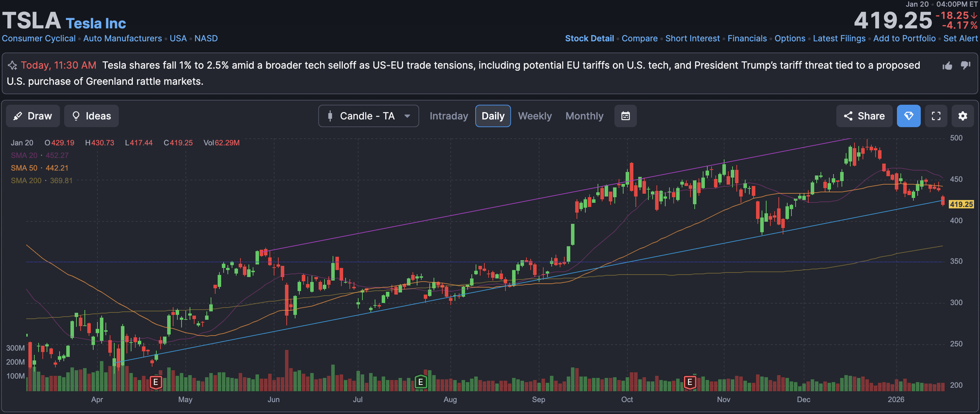Click the July earnings E marker
Viewport: 980px width, 414px height.
tap(420, 382)
